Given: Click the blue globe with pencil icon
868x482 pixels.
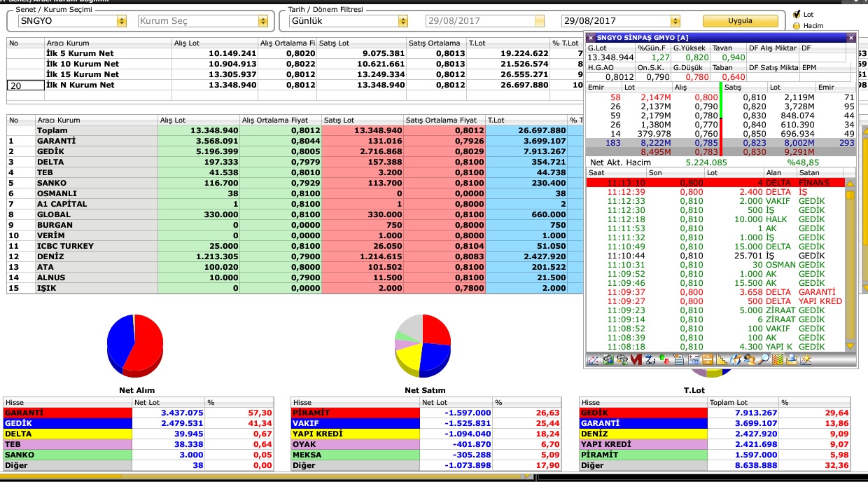Looking at the screenshot, I should point(736,360).
